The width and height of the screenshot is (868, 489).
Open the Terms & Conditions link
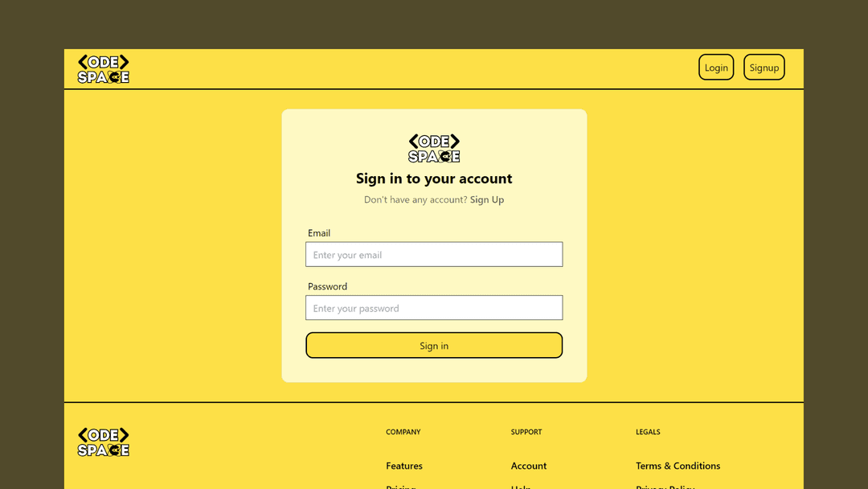(678, 466)
